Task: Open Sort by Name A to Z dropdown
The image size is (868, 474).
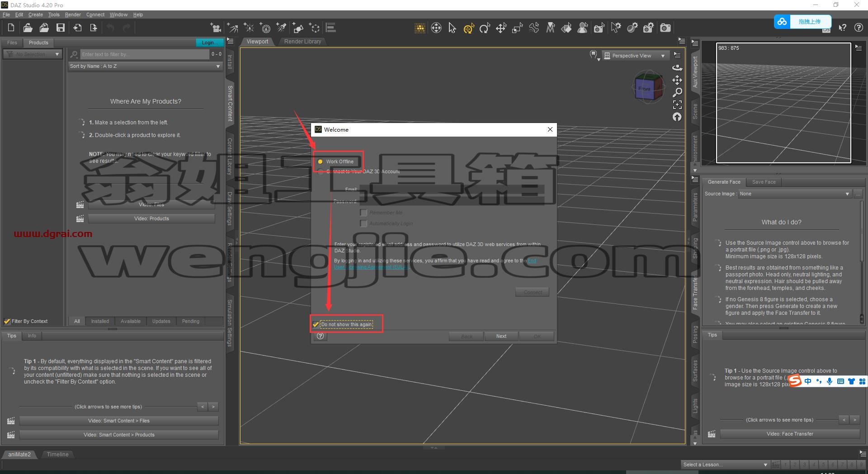Action: click(145, 66)
